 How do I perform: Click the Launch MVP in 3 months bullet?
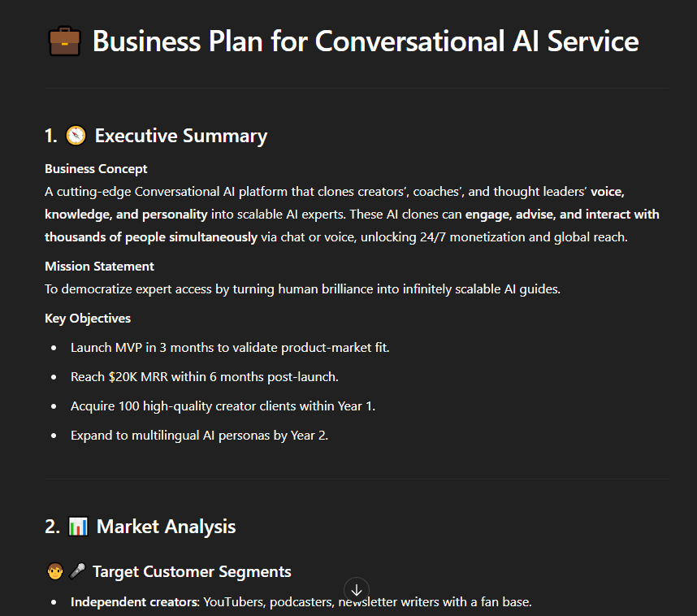click(x=230, y=348)
